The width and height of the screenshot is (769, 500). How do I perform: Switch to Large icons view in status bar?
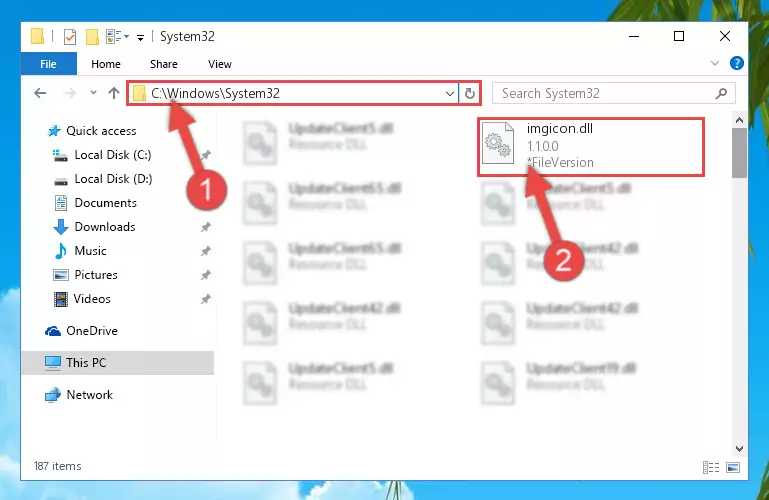pyautogui.click(x=733, y=468)
